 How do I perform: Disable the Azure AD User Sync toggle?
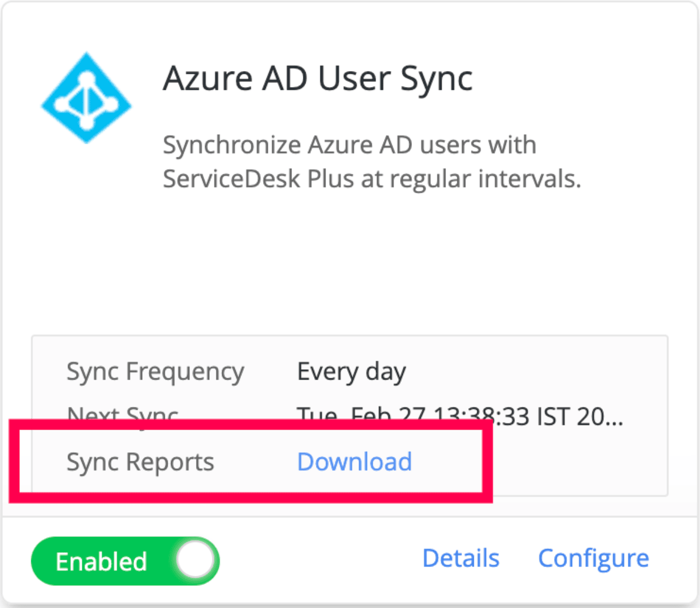pyautogui.click(x=125, y=561)
